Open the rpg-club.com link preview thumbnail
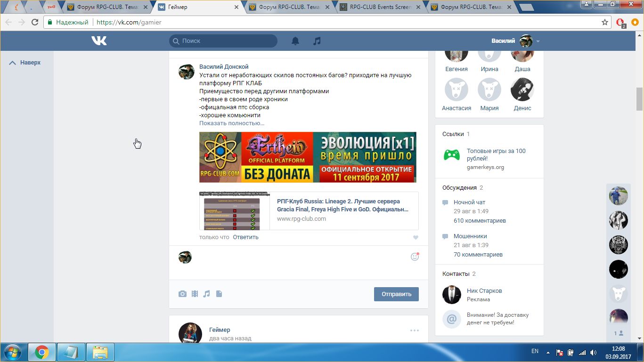The height and width of the screenshot is (362, 644). 235,211
